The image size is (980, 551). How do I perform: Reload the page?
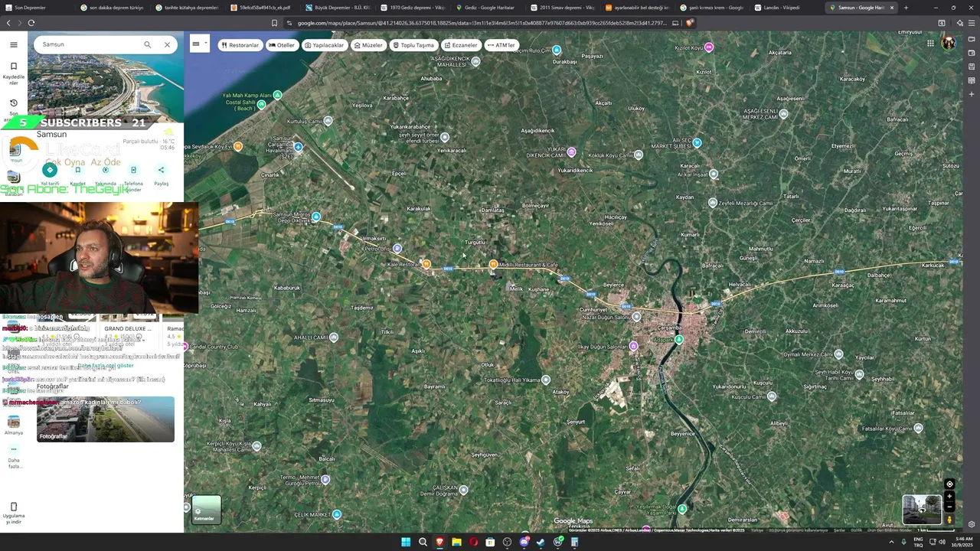point(31,23)
